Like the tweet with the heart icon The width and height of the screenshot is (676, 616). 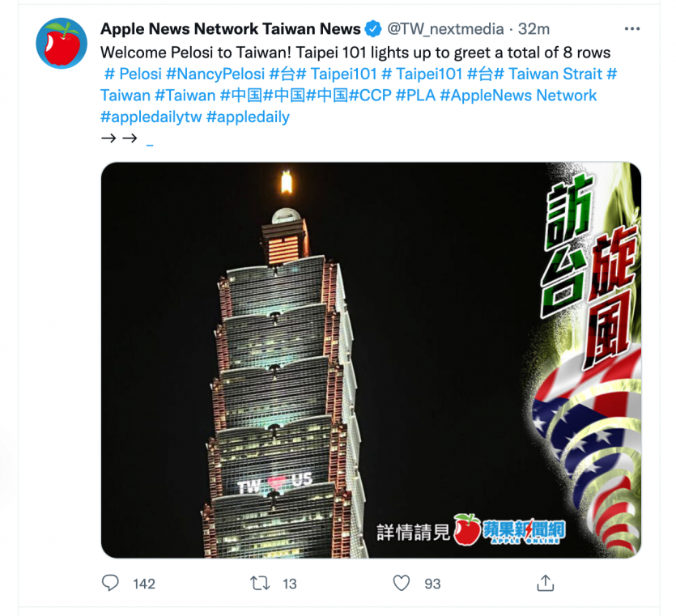[402, 584]
